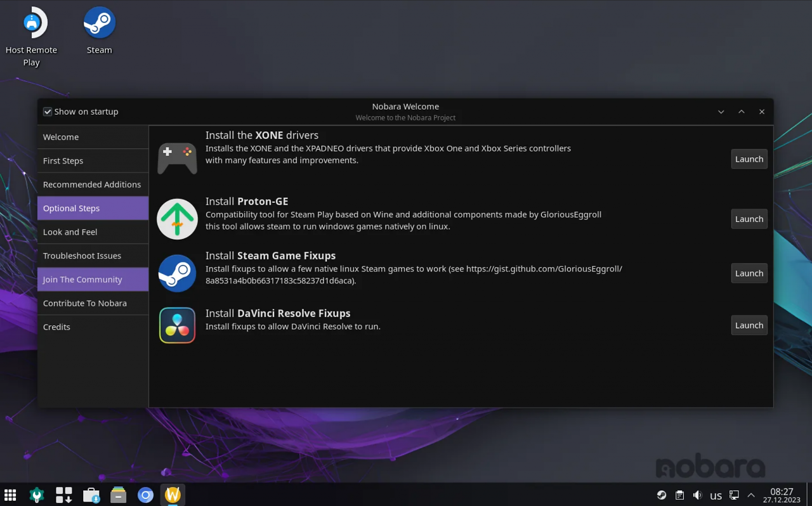Open the application launcher grid in taskbar
The width and height of the screenshot is (812, 506).
click(x=10, y=495)
